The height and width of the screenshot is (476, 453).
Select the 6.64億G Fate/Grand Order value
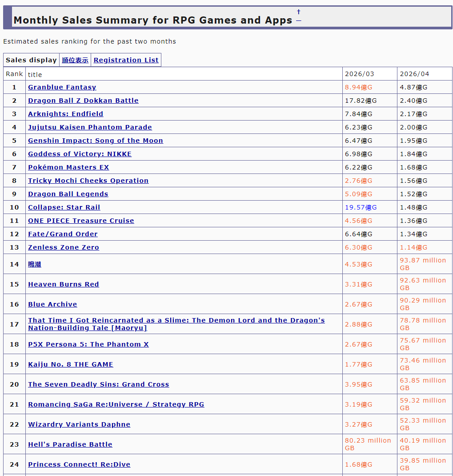pyautogui.click(x=358, y=234)
